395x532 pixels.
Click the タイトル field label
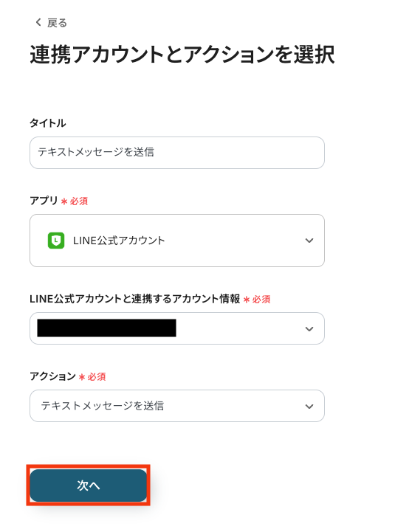(48, 122)
